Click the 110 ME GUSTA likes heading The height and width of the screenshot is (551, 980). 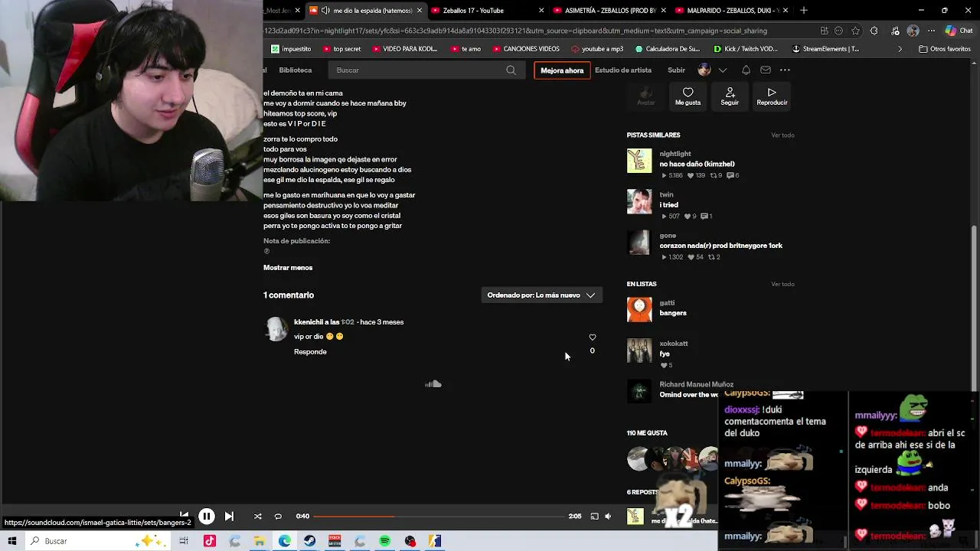click(x=647, y=433)
